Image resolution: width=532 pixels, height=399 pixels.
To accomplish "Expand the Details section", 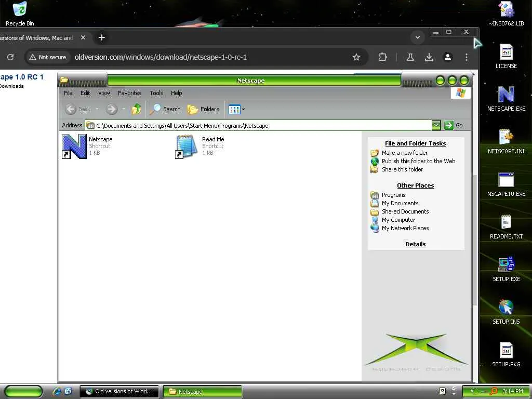I will pyautogui.click(x=415, y=244).
